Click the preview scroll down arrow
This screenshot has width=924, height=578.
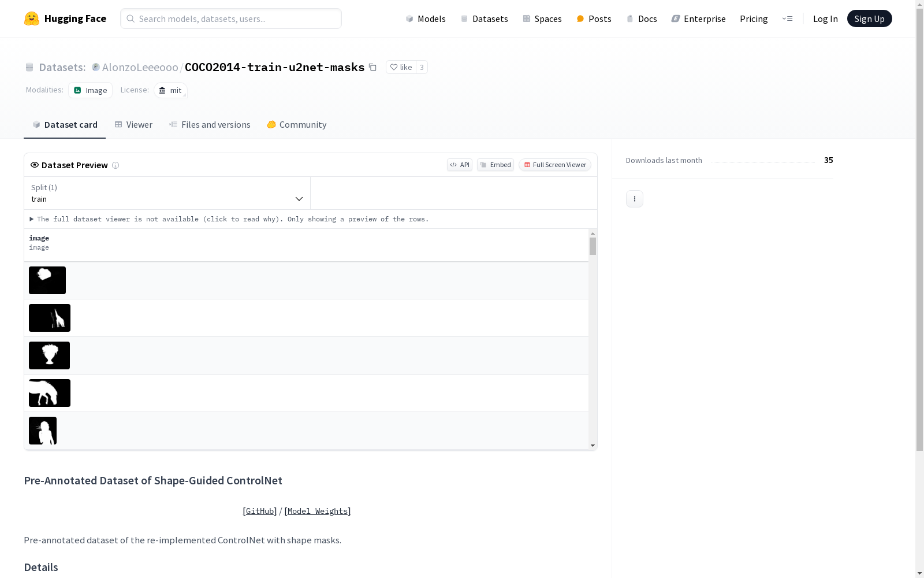(593, 446)
